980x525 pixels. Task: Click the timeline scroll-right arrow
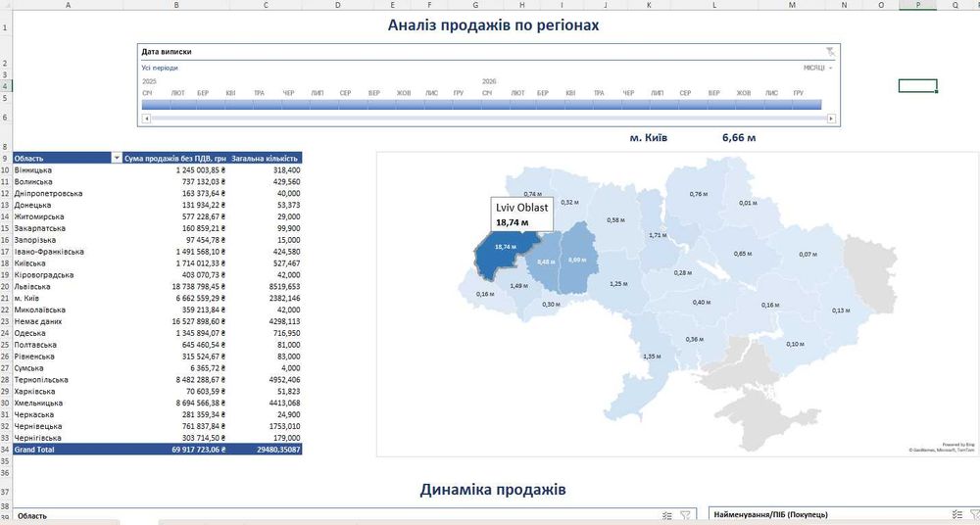(x=831, y=119)
